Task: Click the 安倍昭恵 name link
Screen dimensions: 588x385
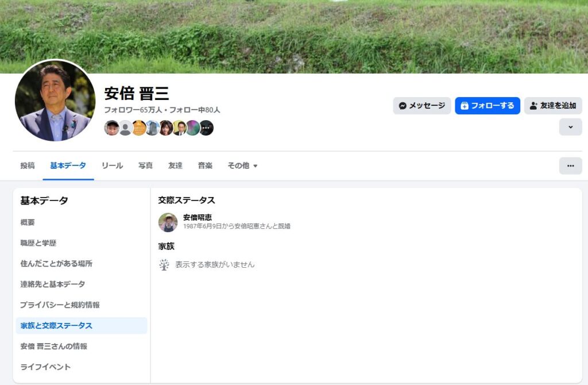Action: point(198,217)
